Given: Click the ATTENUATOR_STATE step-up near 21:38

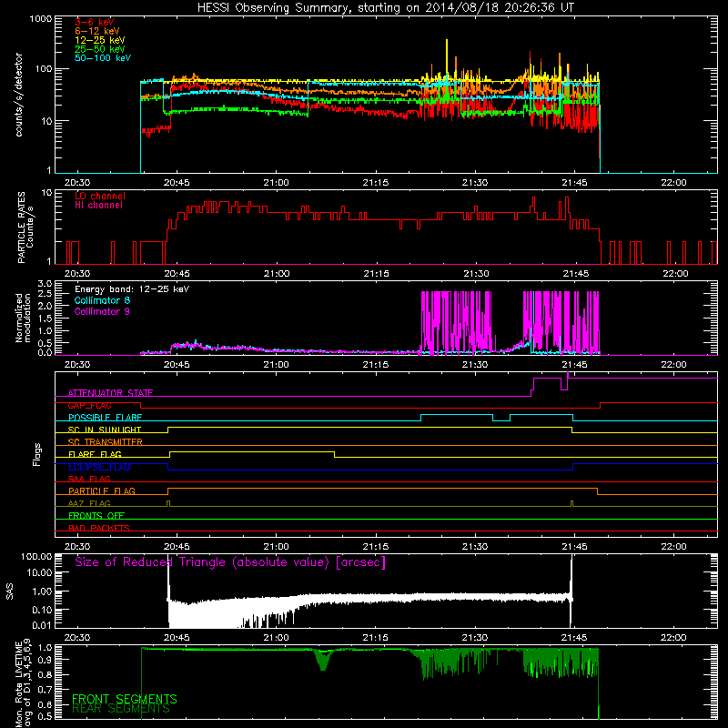Looking at the screenshot, I should [532, 388].
